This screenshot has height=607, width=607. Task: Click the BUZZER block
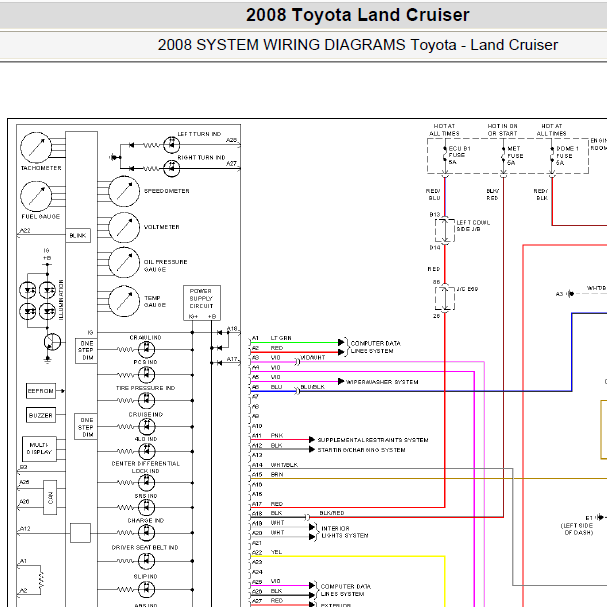[41, 415]
